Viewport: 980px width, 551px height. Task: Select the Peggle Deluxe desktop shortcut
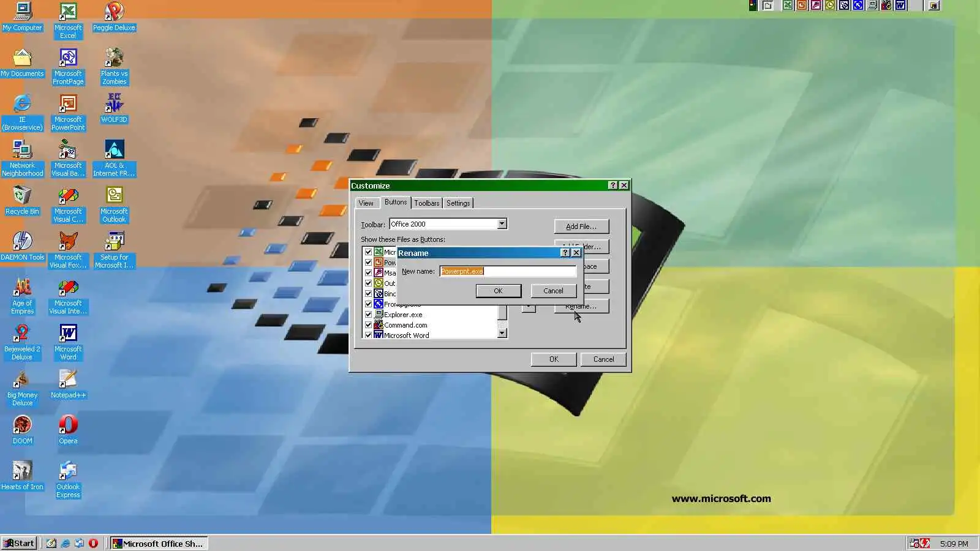coord(114,17)
